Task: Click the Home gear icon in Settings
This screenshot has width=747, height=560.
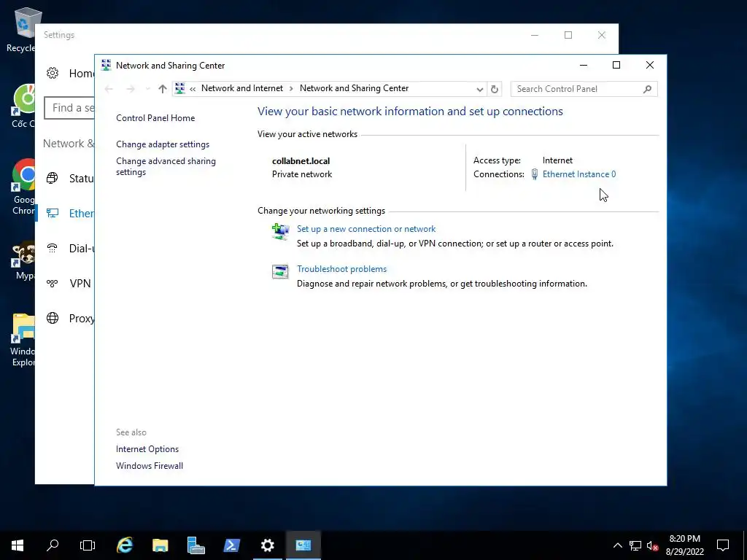Action: click(x=53, y=73)
